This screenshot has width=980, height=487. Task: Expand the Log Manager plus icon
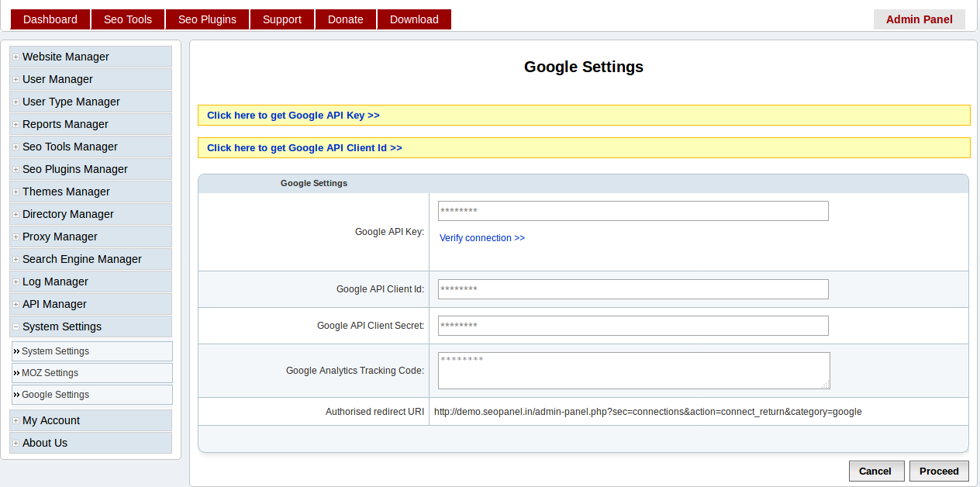click(x=16, y=282)
